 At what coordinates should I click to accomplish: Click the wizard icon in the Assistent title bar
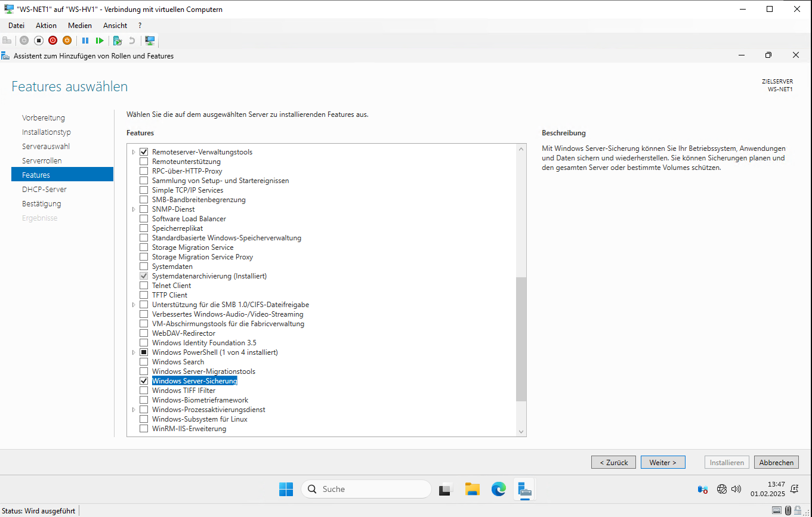(x=6, y=55)
